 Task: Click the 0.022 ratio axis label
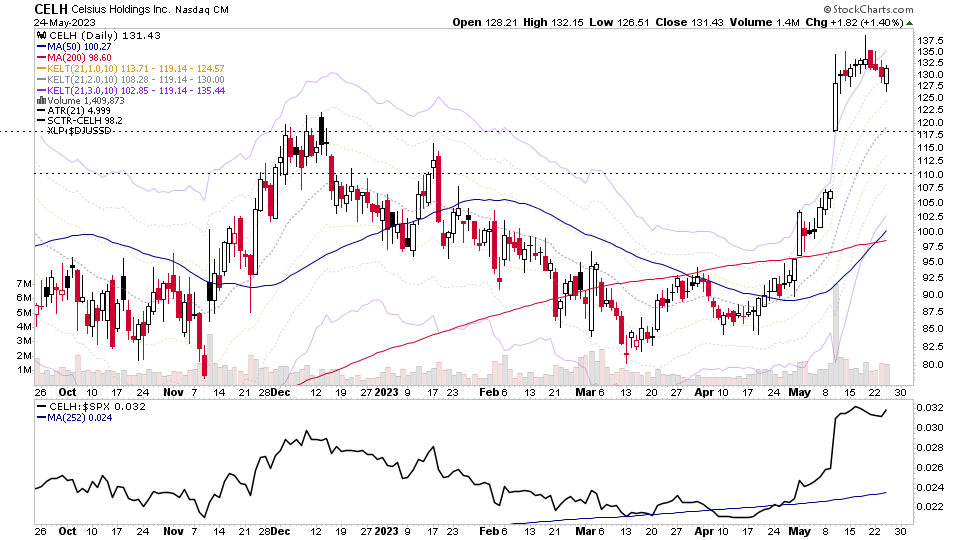pos(930,507)
